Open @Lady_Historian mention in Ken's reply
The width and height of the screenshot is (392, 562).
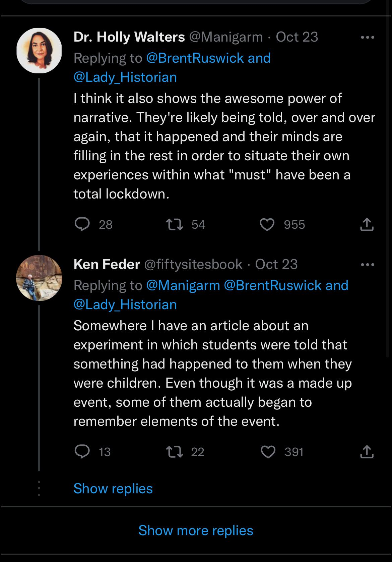click(x=125, y=305)
